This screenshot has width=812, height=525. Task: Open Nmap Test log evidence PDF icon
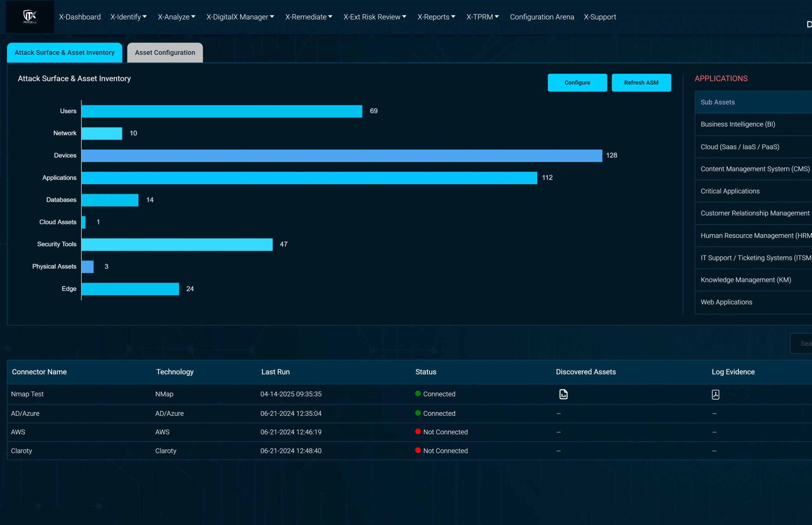click(x=715, y=395)
